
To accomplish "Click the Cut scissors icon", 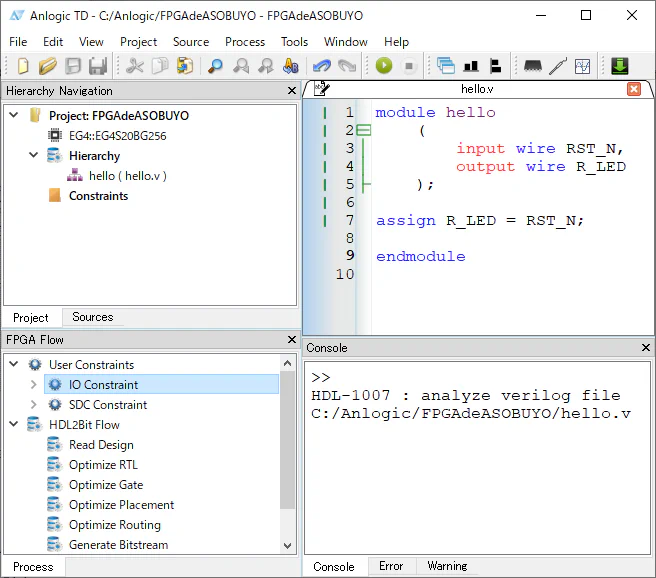I will (x=135, y=67).
